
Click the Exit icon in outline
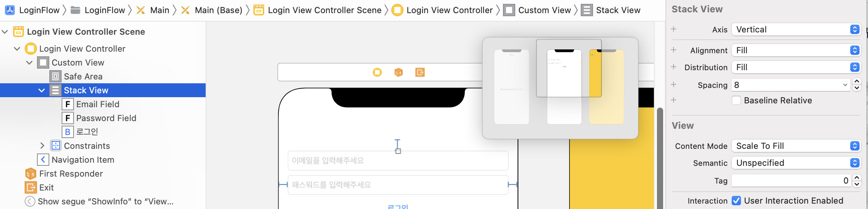click(31, 187)
